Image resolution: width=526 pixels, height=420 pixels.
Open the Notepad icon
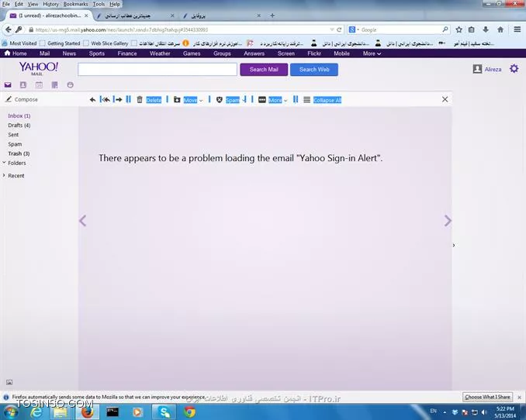[54, 85]
